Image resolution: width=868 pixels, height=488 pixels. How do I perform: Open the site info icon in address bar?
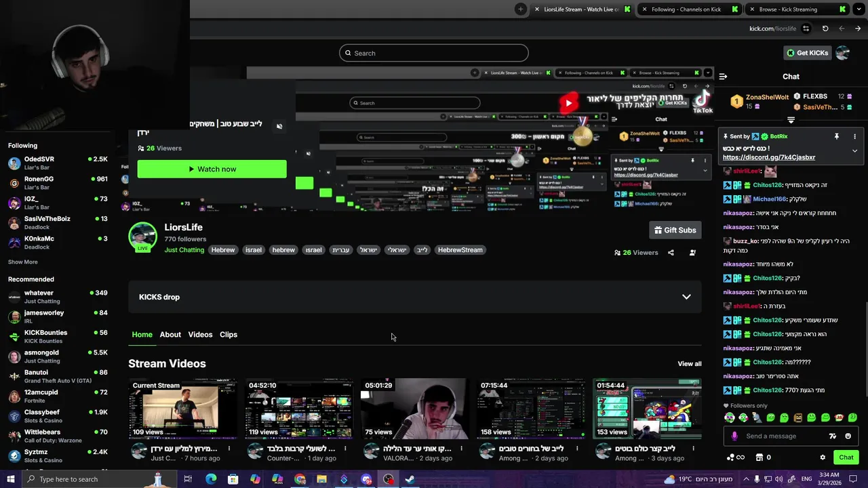[806, 28]
